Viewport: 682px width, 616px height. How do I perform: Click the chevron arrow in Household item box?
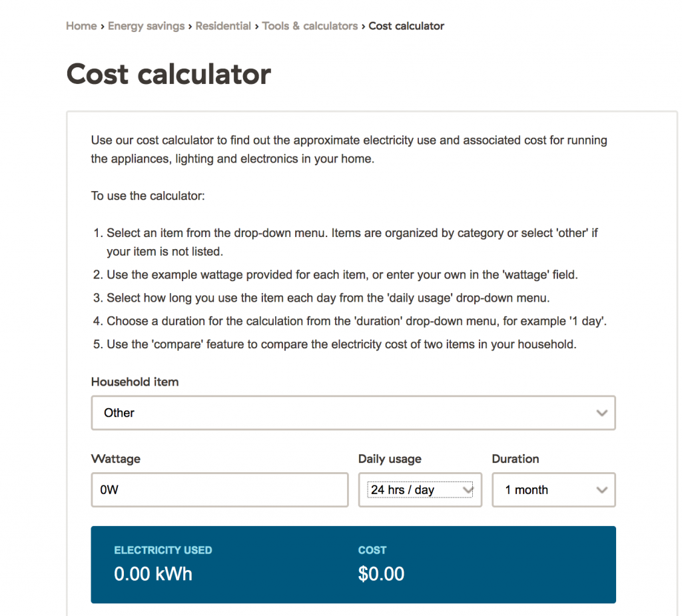click(602, 413)
